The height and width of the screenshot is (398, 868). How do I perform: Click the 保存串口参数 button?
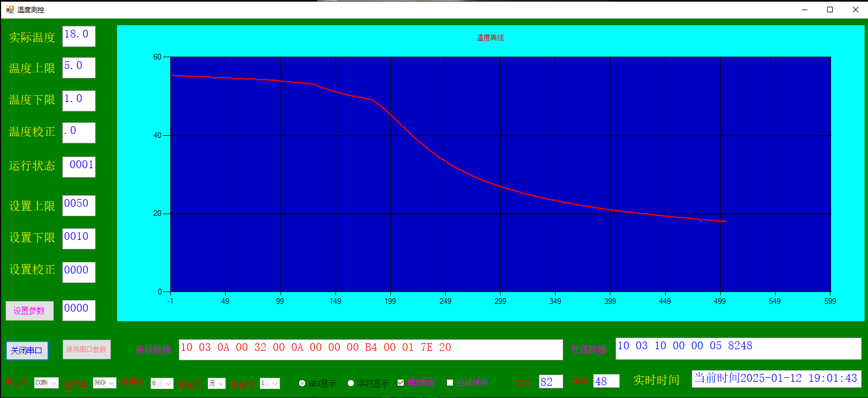86,349
